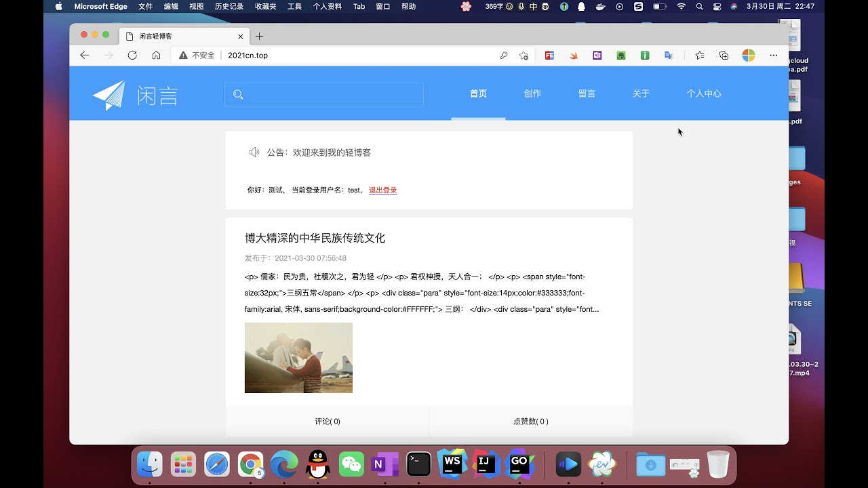Open Google Chrome from the Dock
This screenshot has height=488, width=868.
click(251, 464)
